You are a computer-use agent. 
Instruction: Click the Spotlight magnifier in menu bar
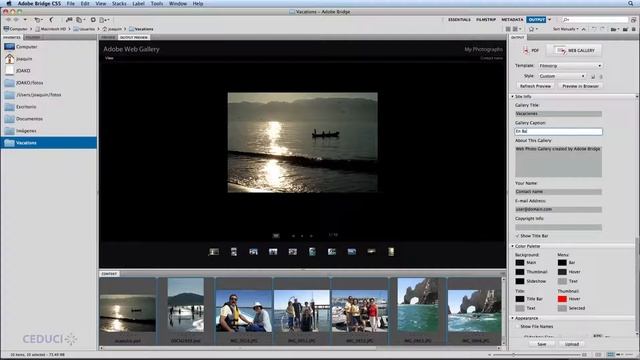coord(631,3)
